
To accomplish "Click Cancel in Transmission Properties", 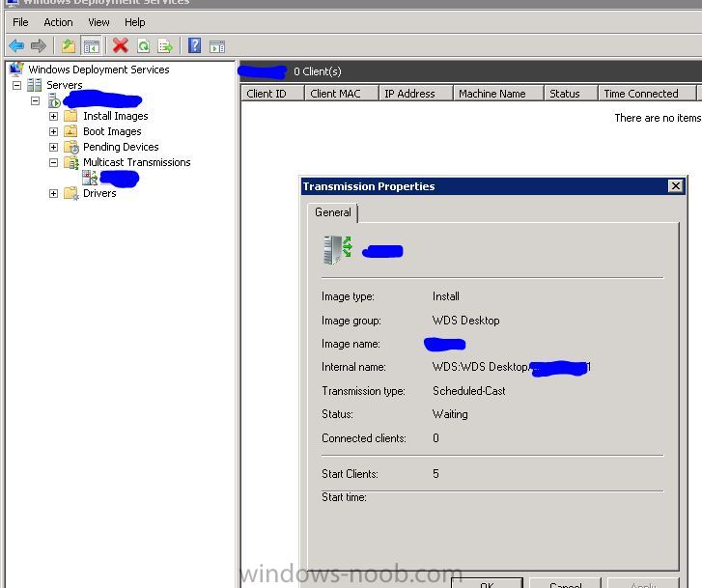I will pyautogui.click(x=565, y=583).
